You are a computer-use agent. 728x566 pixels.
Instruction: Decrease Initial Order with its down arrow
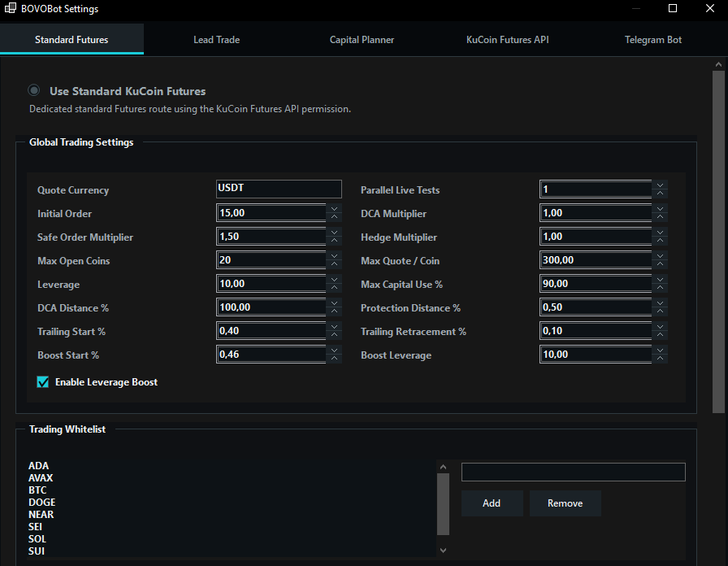(334, 208)
